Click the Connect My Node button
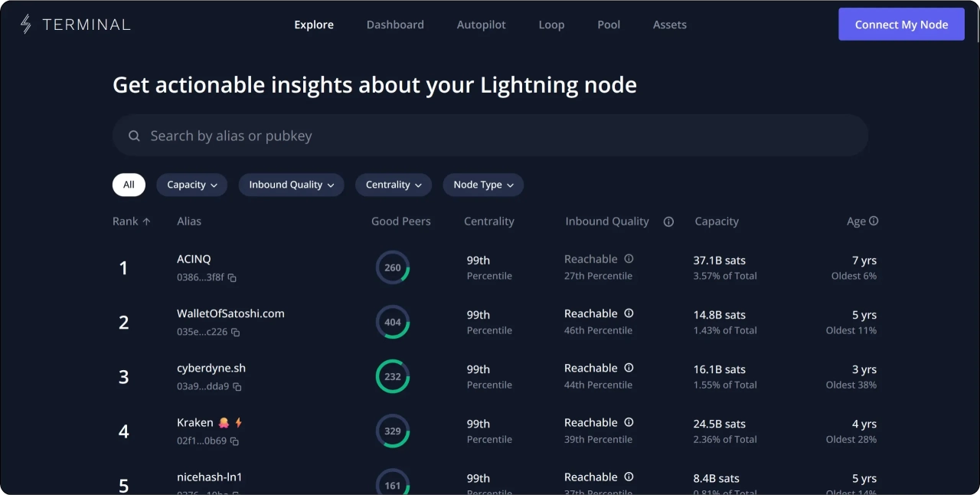This screenshot has width=980, height=495. pyautogui.click(x=901, y=25)
